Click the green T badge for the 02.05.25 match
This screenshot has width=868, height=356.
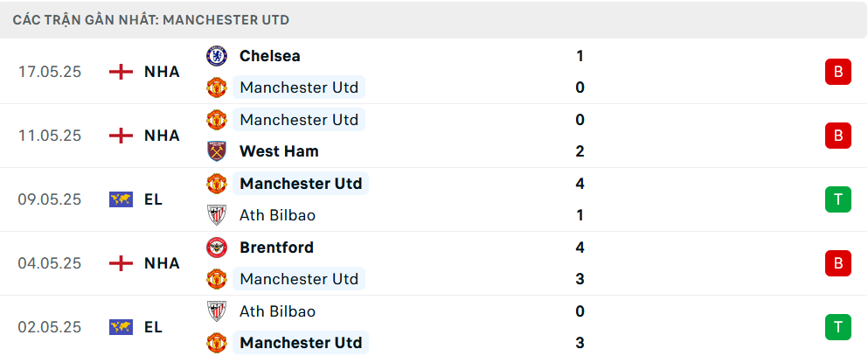point(838,326)
